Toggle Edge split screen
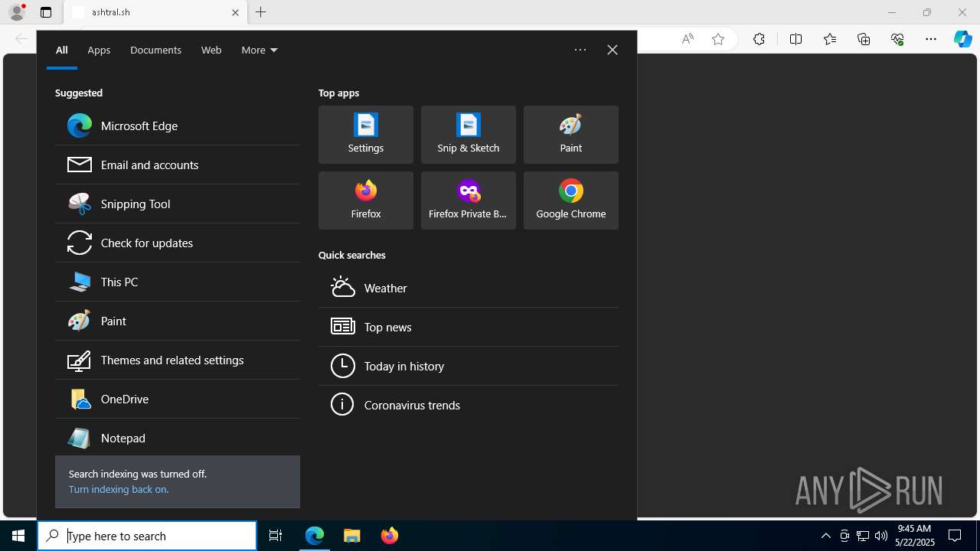The image size is (980, 551). point(795,39)
